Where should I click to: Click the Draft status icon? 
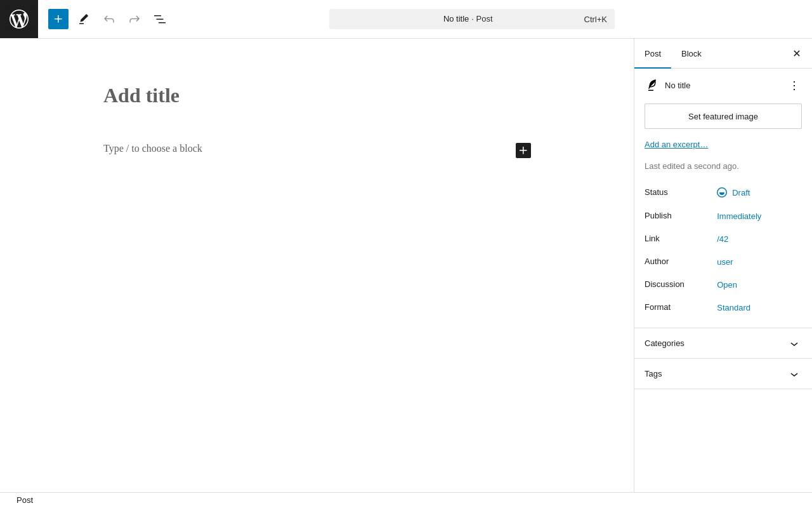(722, 192)
